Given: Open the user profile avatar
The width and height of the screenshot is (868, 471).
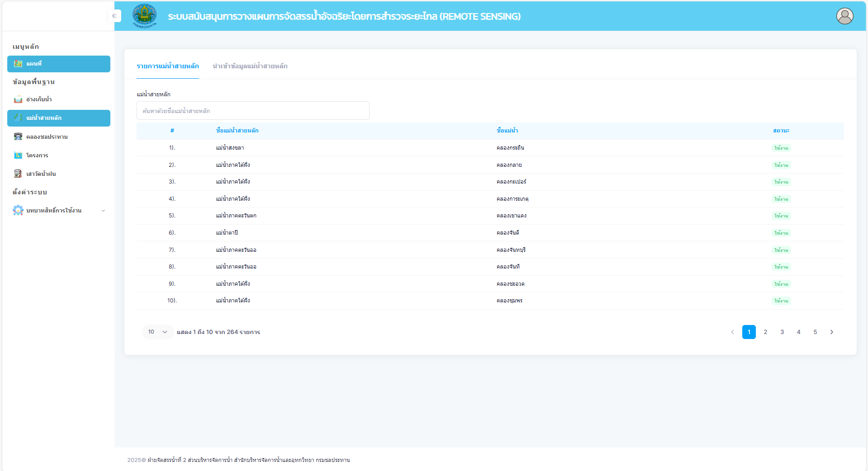Looking at the screenshot, I should pos(844,16).
